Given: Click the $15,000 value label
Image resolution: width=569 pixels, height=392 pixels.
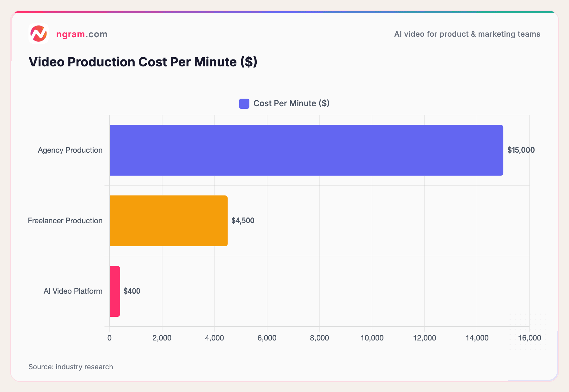Looking at the screenshot, I should click(521, 150).
